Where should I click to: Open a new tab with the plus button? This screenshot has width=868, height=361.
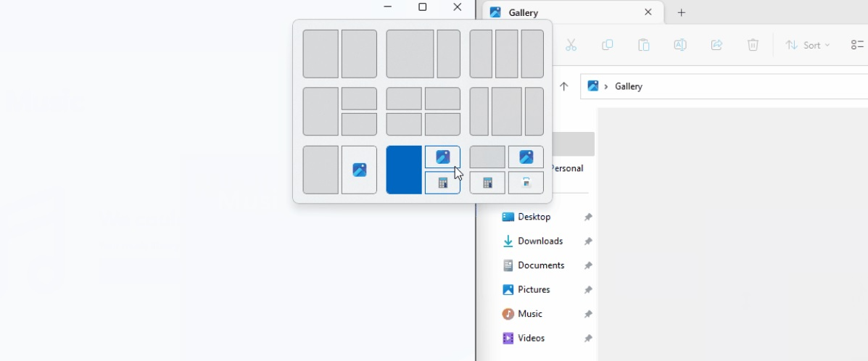(x=681, y=12)
